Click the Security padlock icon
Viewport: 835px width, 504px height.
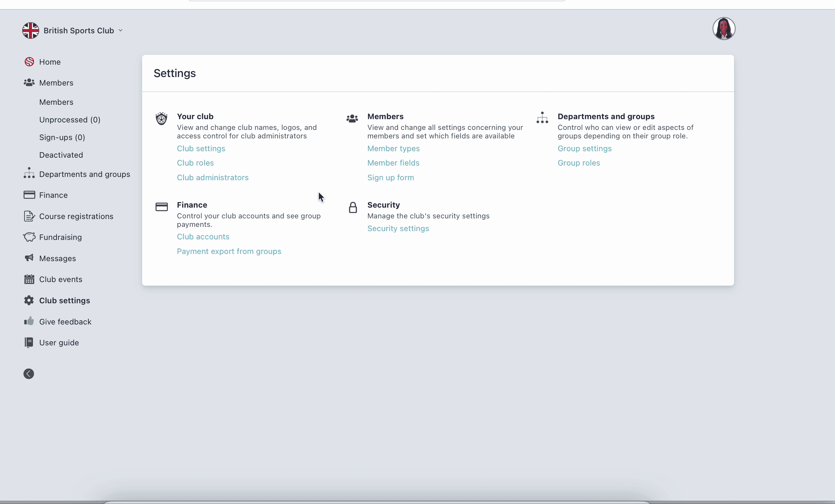[x=353, y=207]
